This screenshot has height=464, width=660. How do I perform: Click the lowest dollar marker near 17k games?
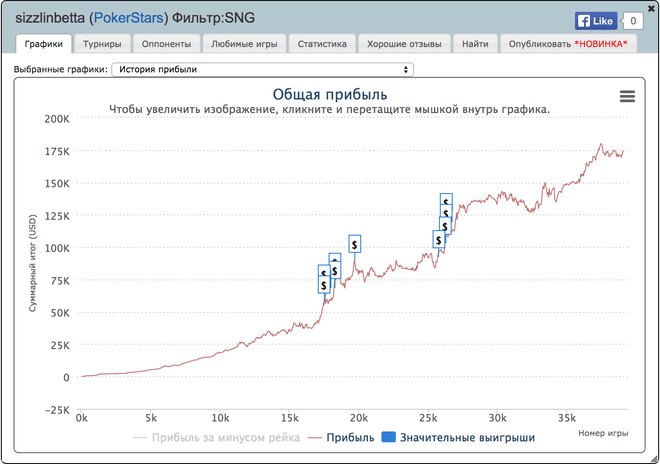pyautogui.click(x=324, y=285)
